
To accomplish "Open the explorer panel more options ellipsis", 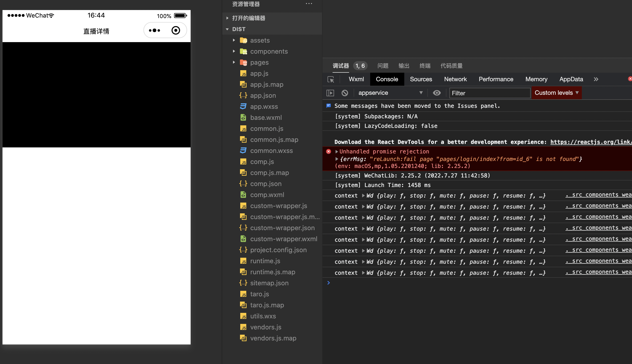I will click(x=309, y=4).
